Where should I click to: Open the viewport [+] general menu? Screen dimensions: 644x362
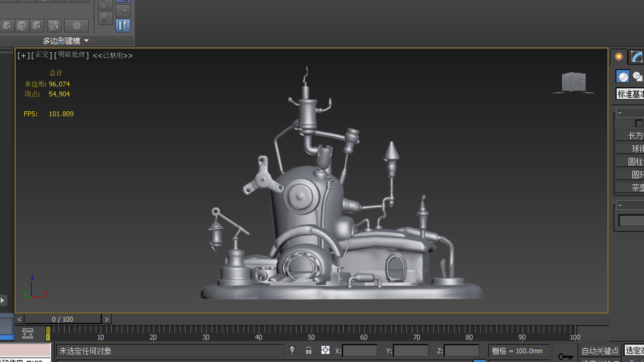coord(23,56)
